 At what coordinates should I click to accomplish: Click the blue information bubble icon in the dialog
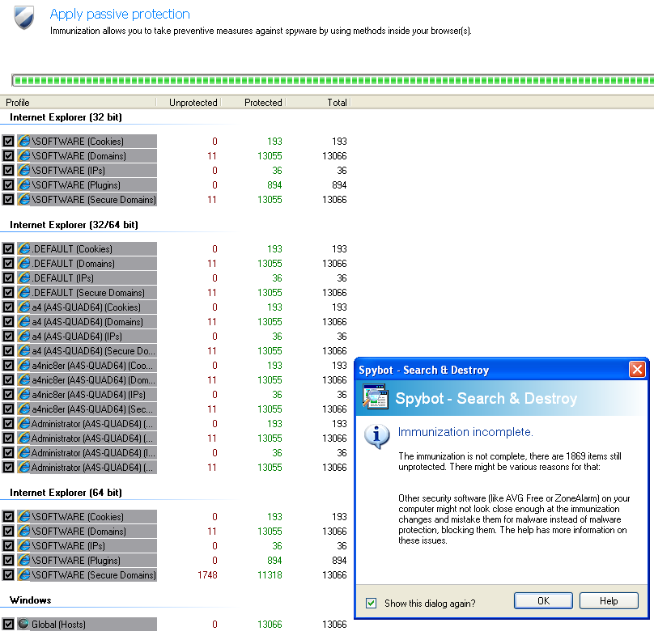point(377,436)
